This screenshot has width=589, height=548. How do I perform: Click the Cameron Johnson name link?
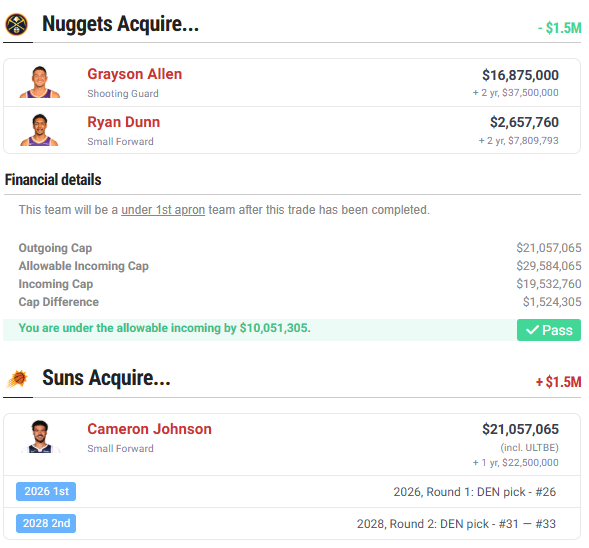(150, 429)
